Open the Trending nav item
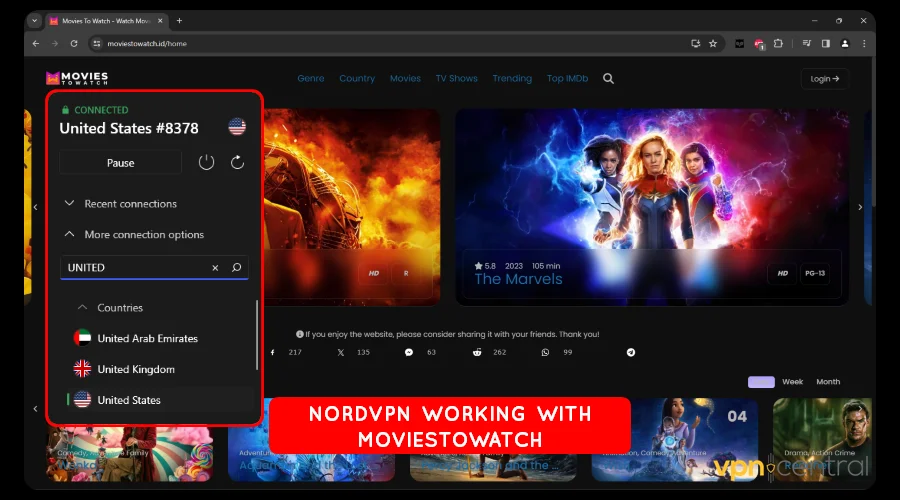900x500 pixels. pos(512,79)
